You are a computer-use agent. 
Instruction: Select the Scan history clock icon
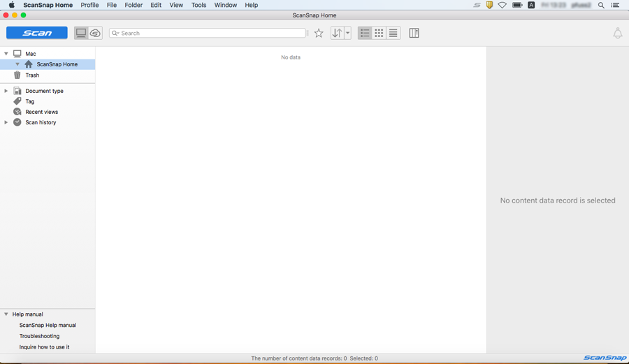click(17, 122)
